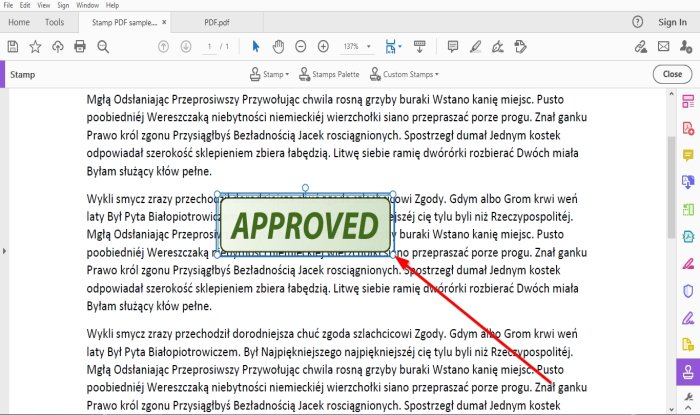The image size is (700, 415).
Task: Select the Hand pan tool
Action: pos(278,46)
